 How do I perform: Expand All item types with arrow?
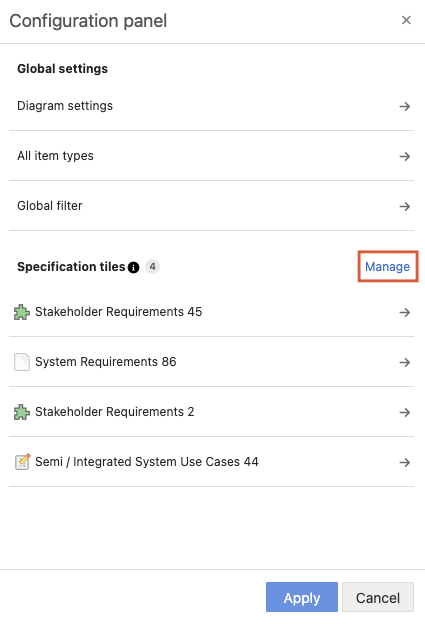click(405, 156)
